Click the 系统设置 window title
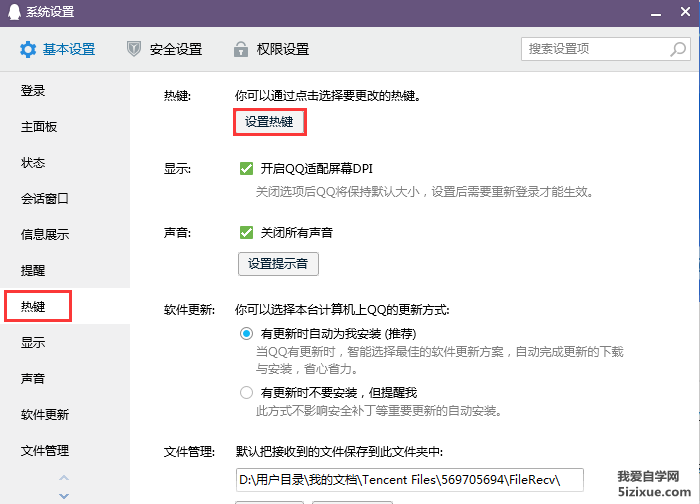The image size is (700, 504). 50,12
